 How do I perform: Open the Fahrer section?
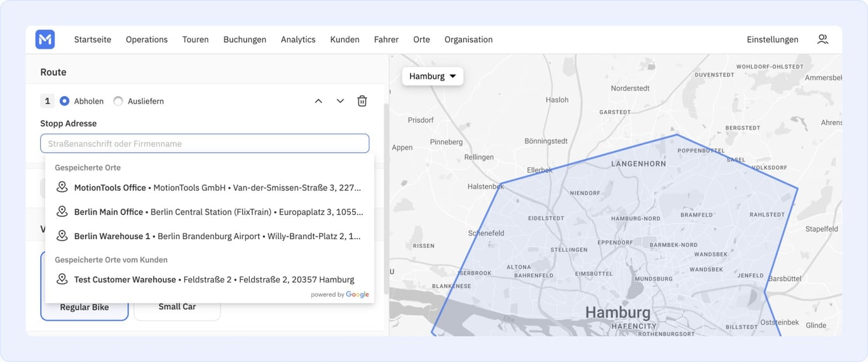pos(386,39)
